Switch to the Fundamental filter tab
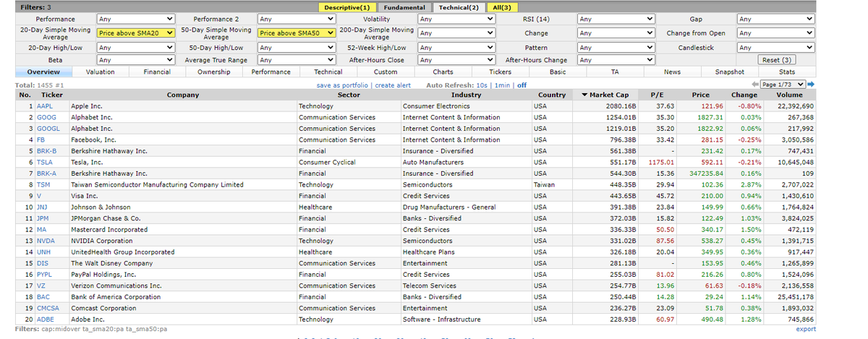Viewport: 868px width, 339px height. coord(404,7)
